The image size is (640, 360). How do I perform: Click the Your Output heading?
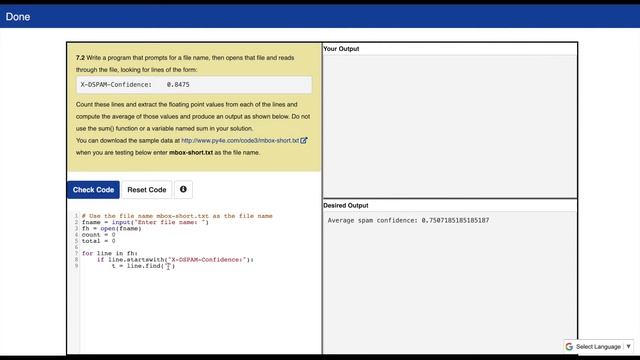coord(341,49)
